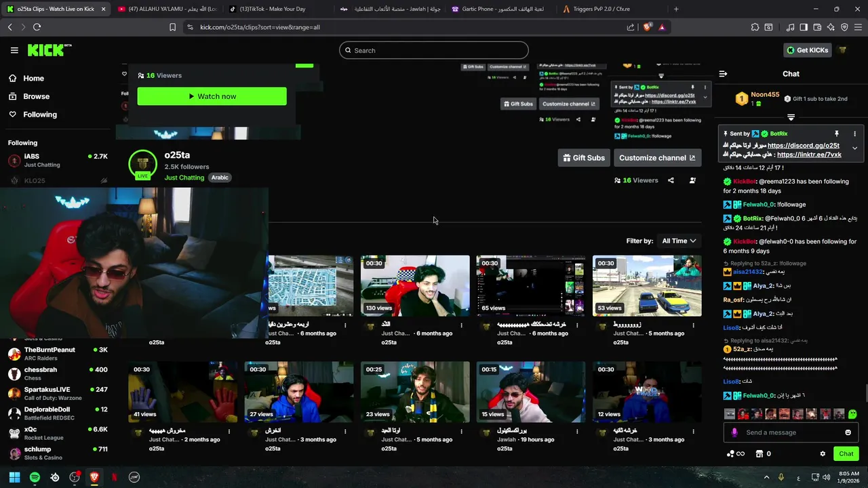The width and height of the screenshot is (868, 488).
Task: Click the browser address bar URL
Action: [x=260, y=27]
